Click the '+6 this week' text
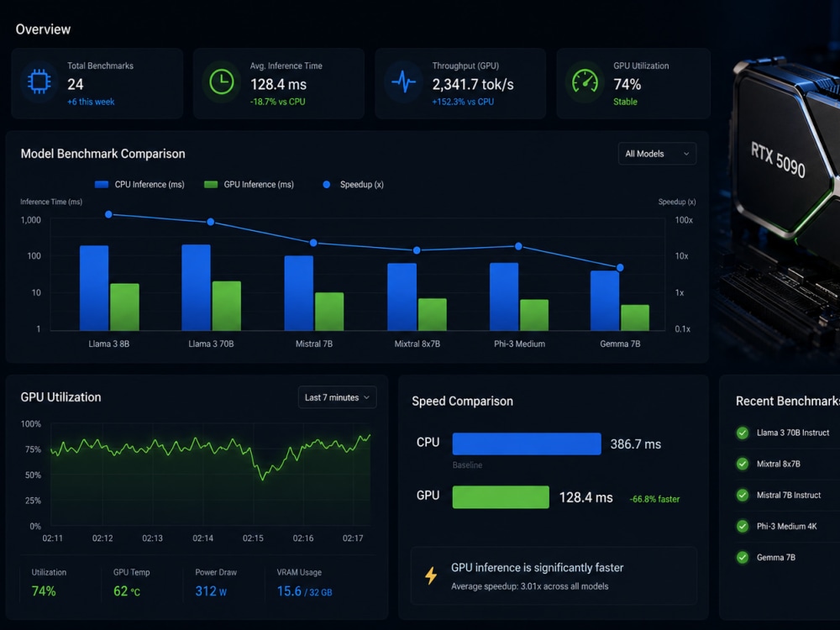Image resolution: width=840 pixels, height=630 pixels. tap(91, 102)
